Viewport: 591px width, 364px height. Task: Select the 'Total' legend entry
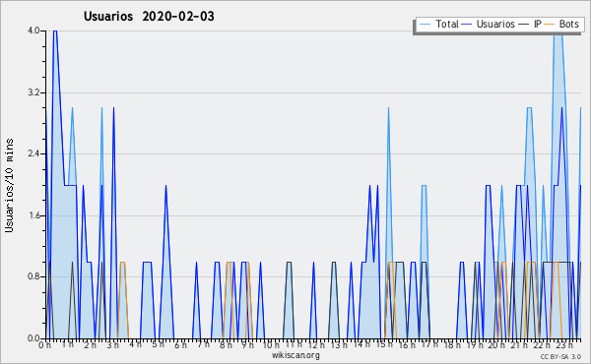click(447, 24)
